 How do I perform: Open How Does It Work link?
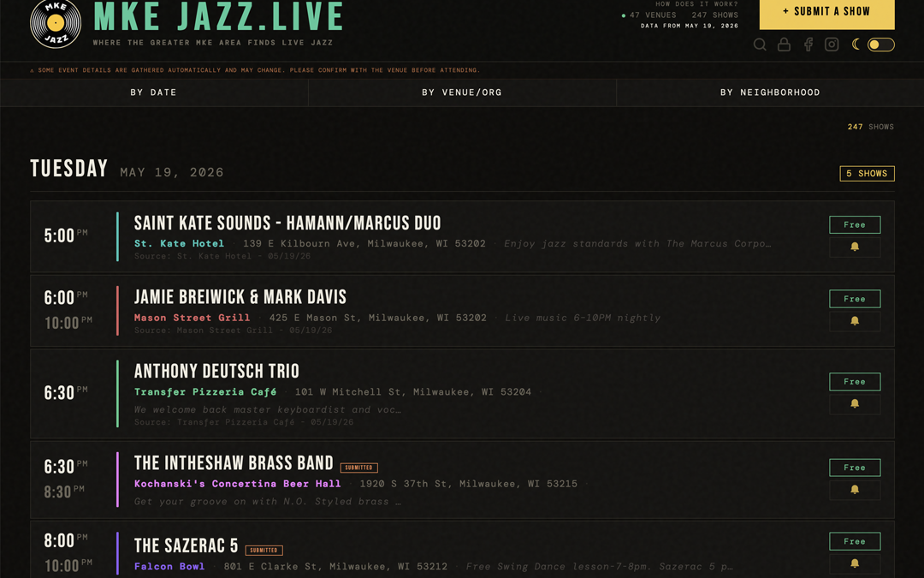pyautogui.click(x=696, y=3)
